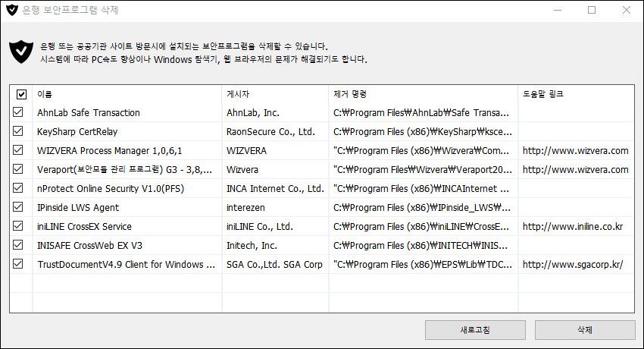Click publisher Initech, Inc. cell

pyautogui.click(x=252, y=245)
